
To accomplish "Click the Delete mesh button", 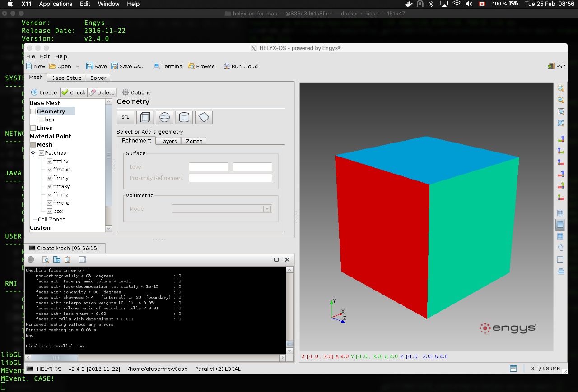I will (x=102, y=92).
